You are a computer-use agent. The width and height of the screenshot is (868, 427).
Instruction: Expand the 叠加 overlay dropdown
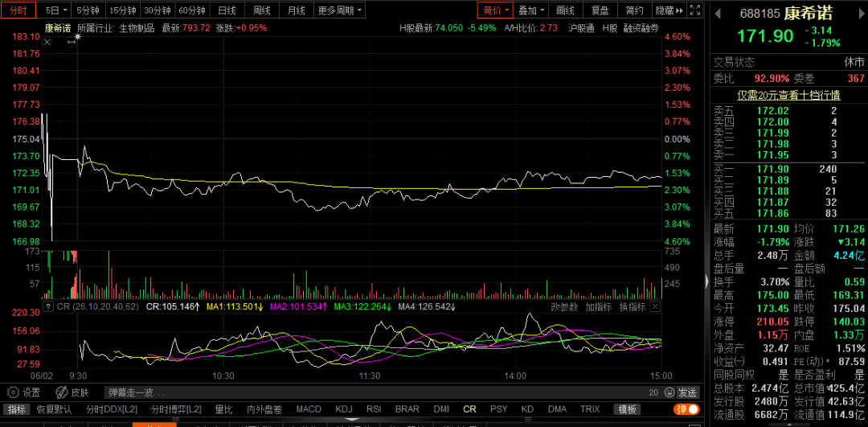[531, 10]
